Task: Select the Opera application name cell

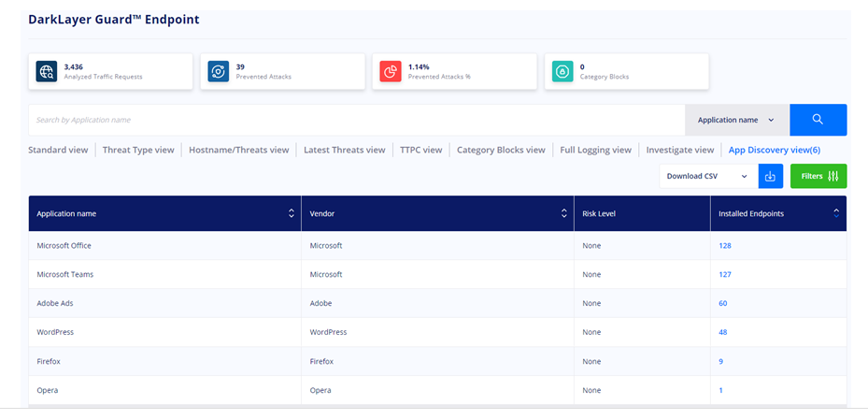Action: click(165, 390)
